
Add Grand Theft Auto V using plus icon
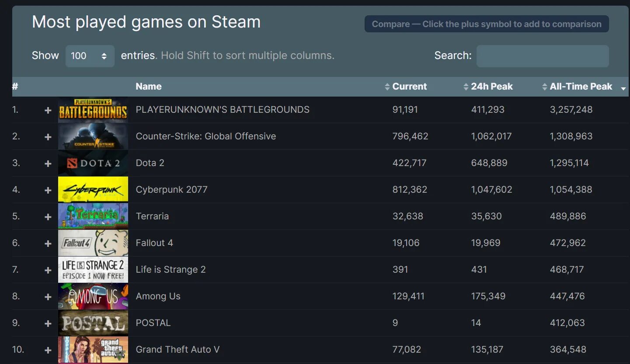pos(48,350)
